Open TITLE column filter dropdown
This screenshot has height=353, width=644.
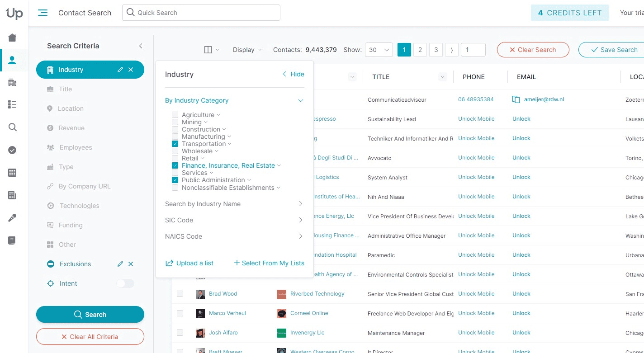tap(443, 77)
